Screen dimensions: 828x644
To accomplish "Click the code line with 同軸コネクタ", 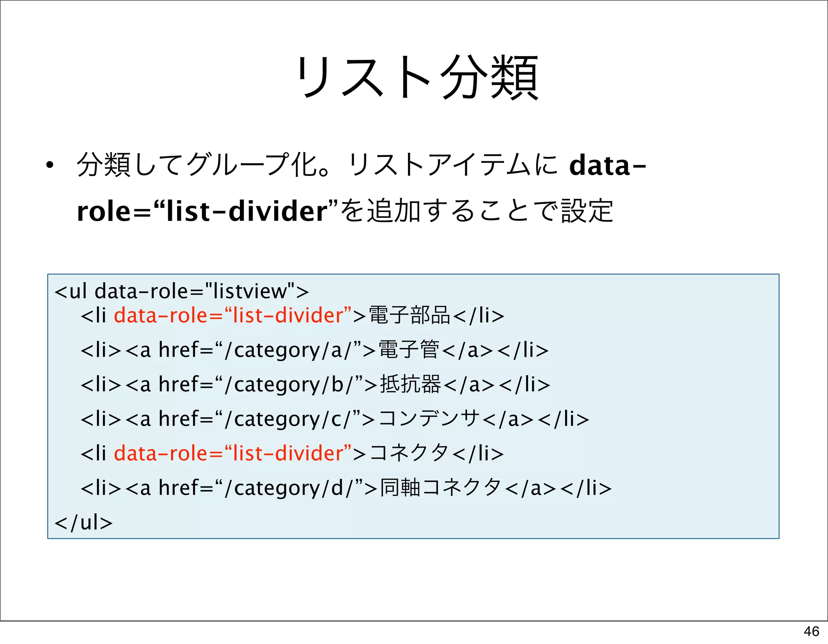I will point(346,488).
